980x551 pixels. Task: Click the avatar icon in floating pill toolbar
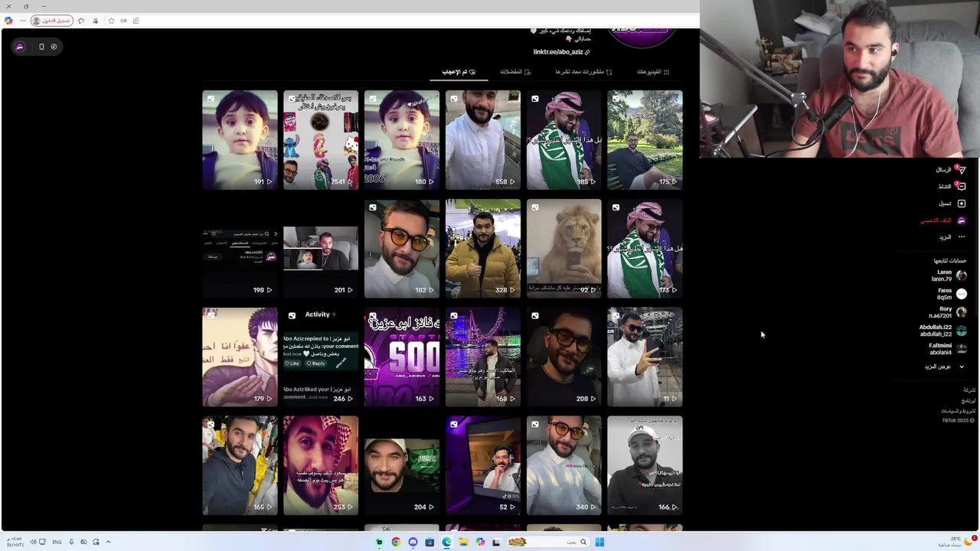click(20, 47)
